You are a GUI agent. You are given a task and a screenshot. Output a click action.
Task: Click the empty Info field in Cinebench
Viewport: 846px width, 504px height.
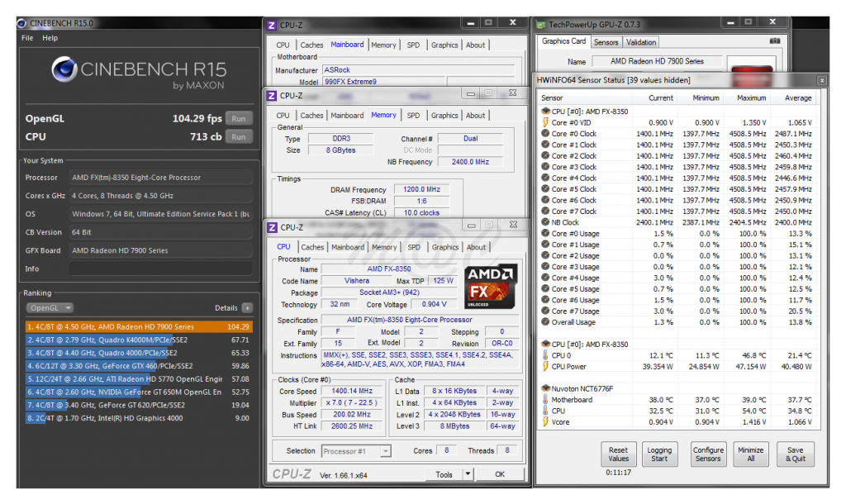(x=161, y=269)
